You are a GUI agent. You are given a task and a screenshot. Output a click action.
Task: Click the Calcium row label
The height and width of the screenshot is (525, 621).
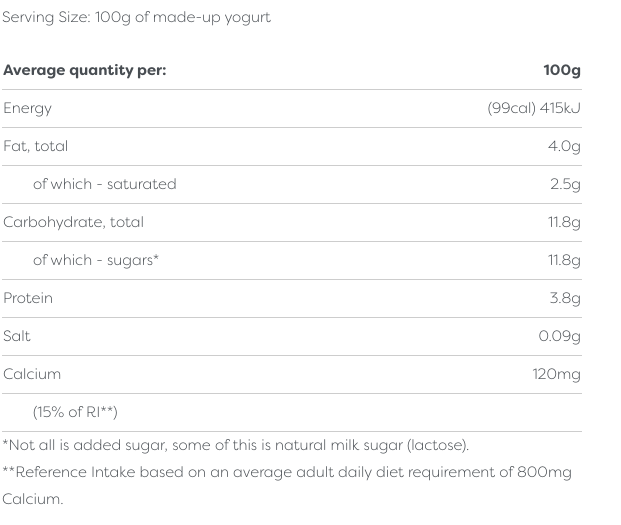pos(32,374)
